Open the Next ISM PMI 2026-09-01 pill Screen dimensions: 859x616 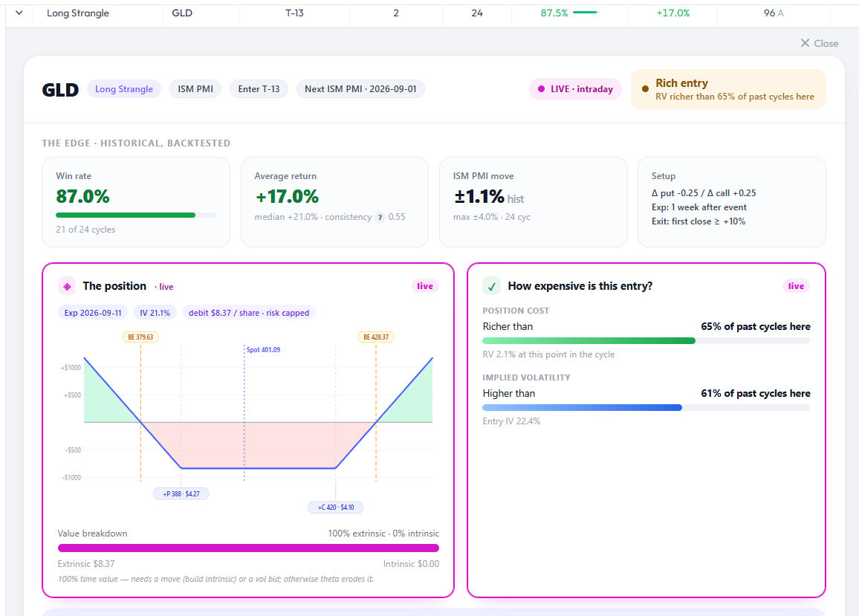point(360,88)
